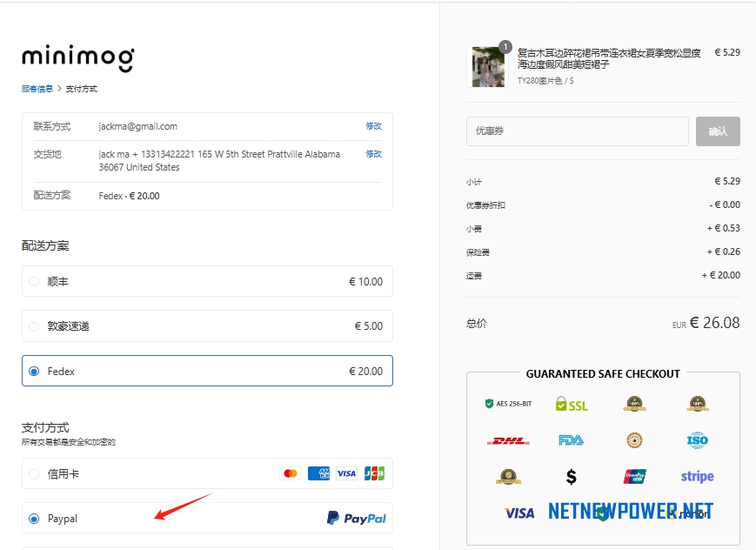This screenshot has width=756, height=550.
Task: Click 修改 next to the contact email
Action: click(x=374, y=125)
